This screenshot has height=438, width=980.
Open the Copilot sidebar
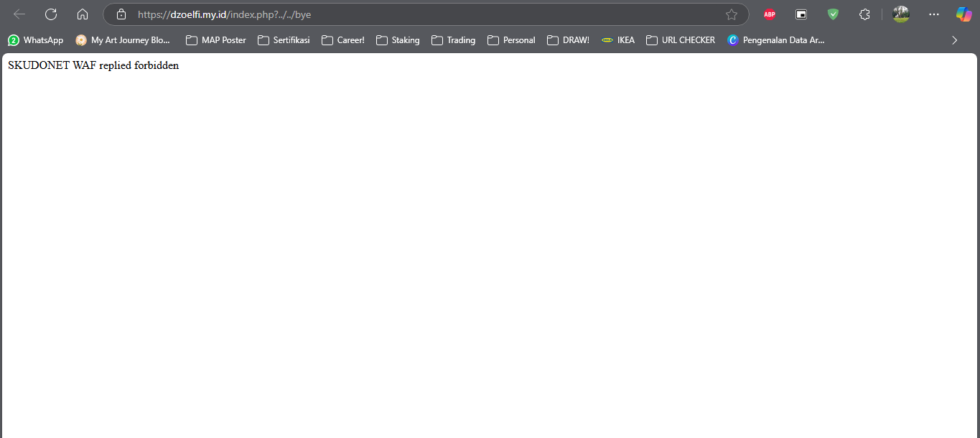tap(963, 14)
